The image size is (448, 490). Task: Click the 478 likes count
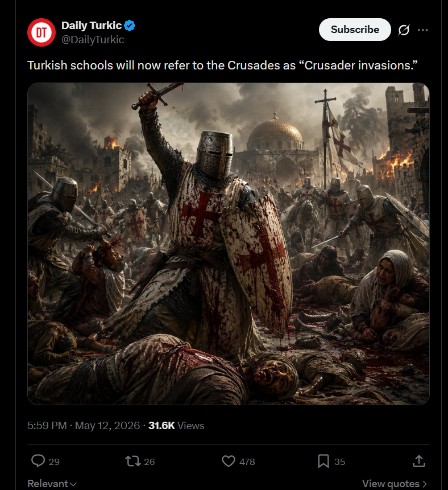247,462
